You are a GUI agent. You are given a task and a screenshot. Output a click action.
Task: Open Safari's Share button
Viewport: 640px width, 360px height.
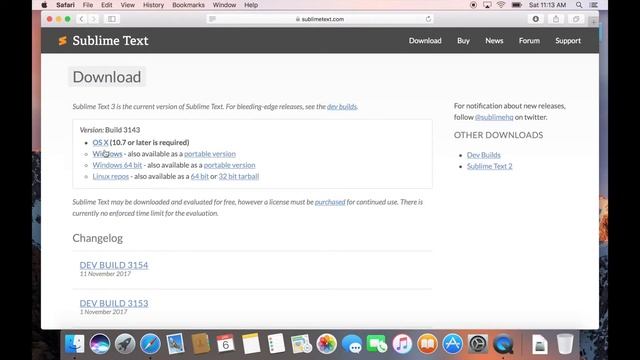556,19
